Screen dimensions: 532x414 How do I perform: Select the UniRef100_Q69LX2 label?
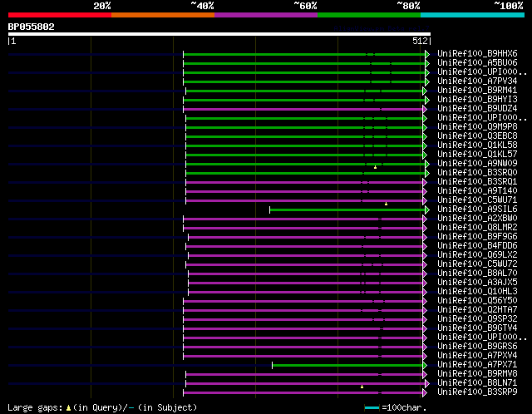pos(477,255)
